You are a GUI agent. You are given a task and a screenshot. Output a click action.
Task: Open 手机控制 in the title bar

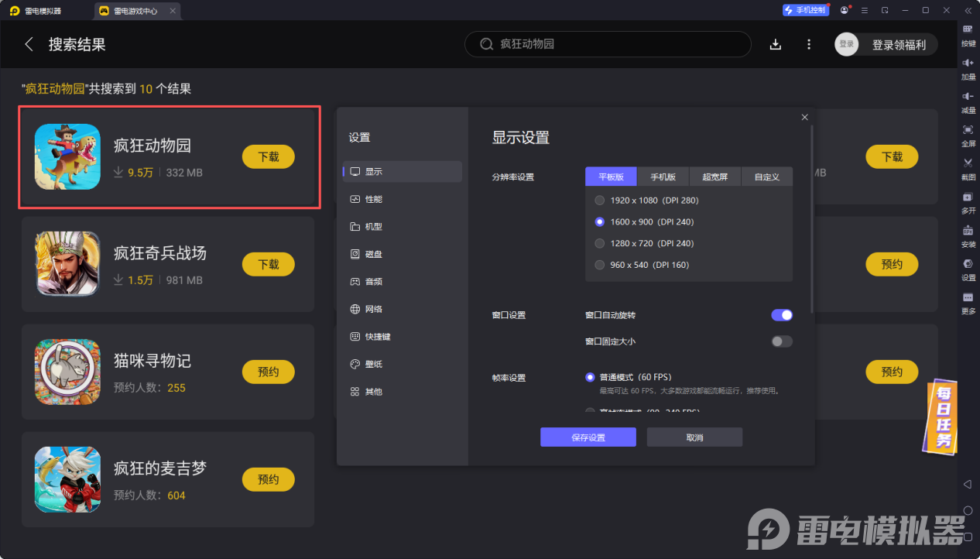(x=805, y=10)
